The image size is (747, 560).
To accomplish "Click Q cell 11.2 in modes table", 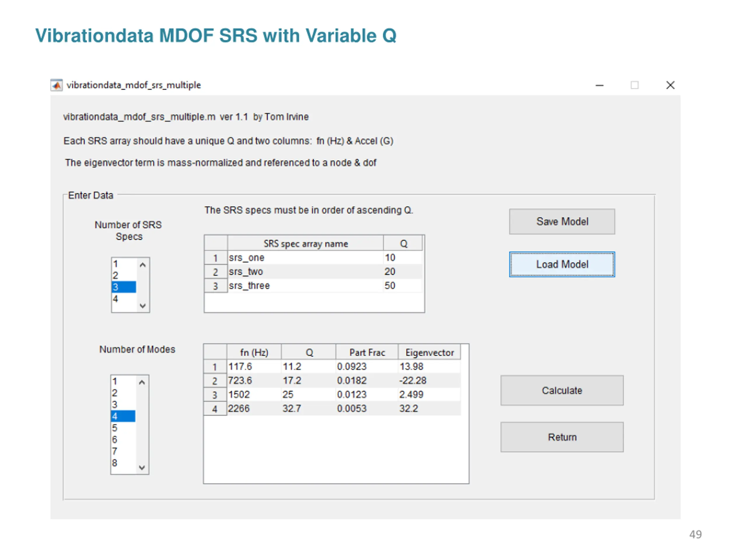I will 309,367.
